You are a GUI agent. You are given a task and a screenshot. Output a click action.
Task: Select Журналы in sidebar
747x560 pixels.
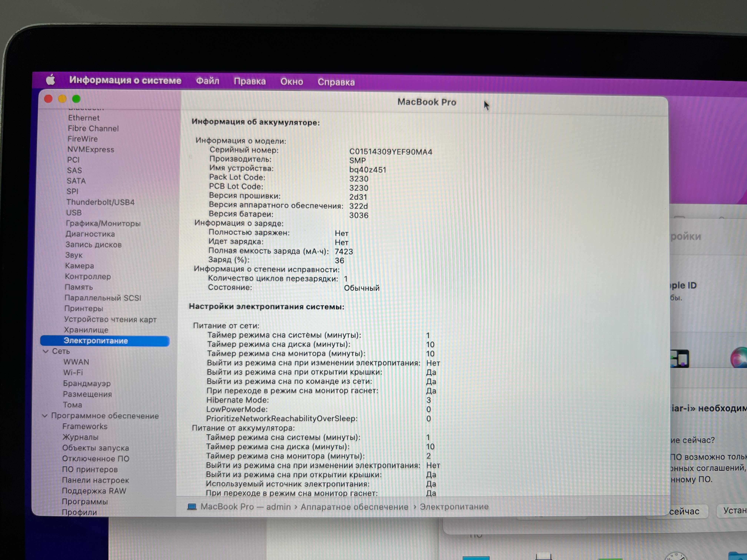[x=80, y=437]
